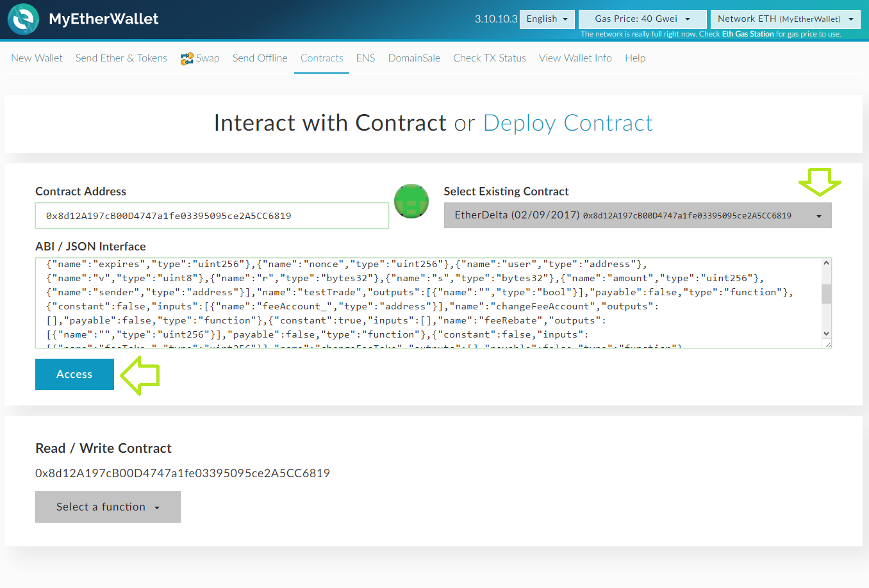Click the Interact with Contract heading
Viewport: 869px width, 588px height.
(330, 123)
